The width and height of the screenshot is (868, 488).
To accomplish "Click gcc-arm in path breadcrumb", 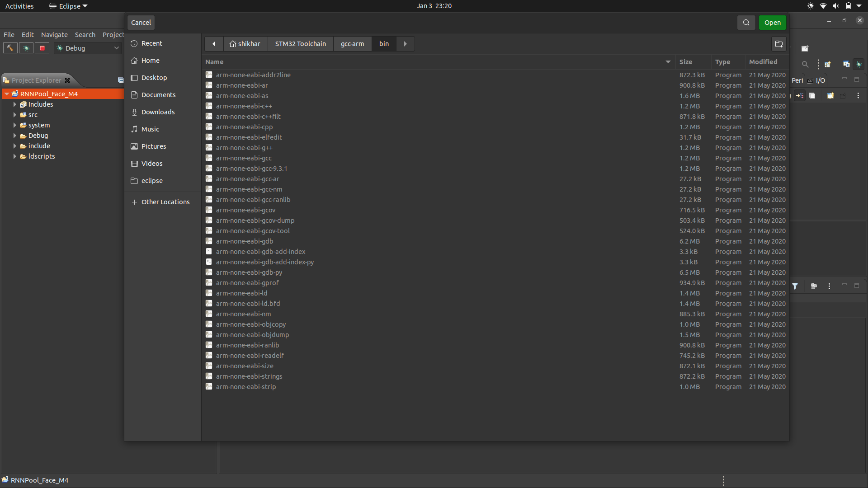I will [x=352, y=44].
